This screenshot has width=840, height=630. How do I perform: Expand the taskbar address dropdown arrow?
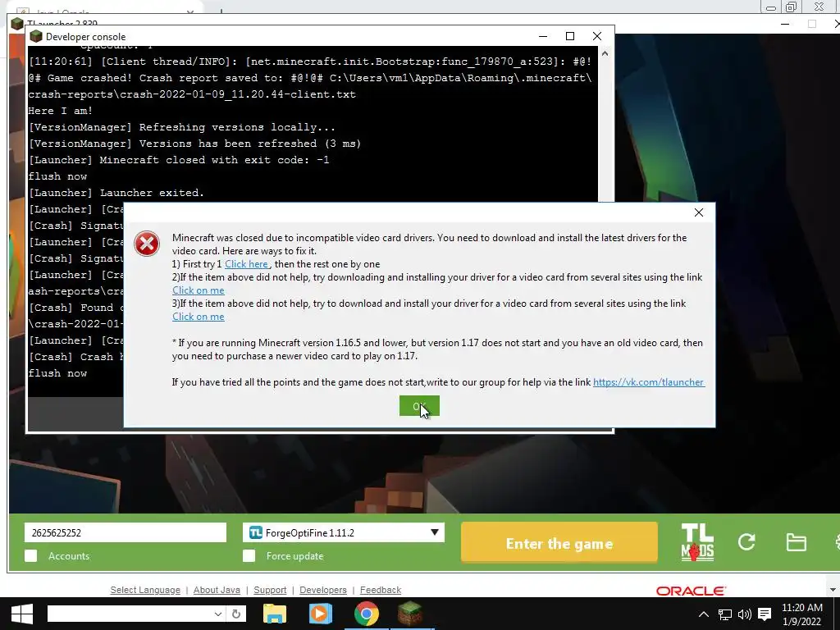[x=218, y=614]
